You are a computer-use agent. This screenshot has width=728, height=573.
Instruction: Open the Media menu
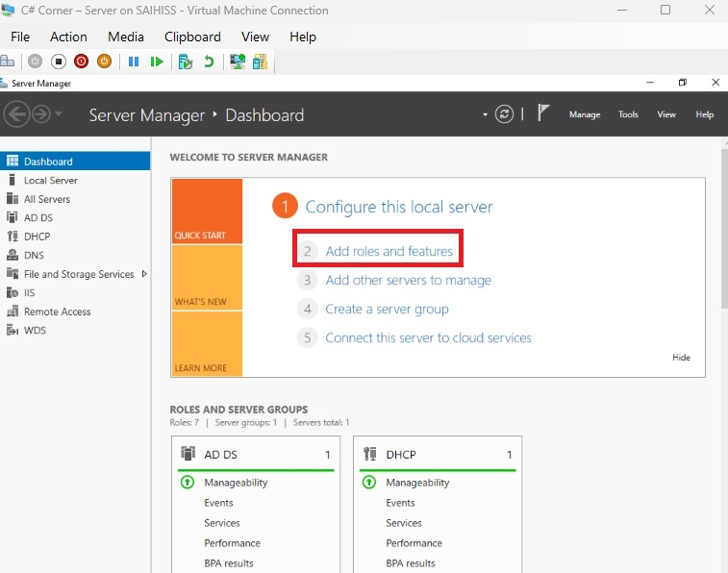click(x=126, y=37)
